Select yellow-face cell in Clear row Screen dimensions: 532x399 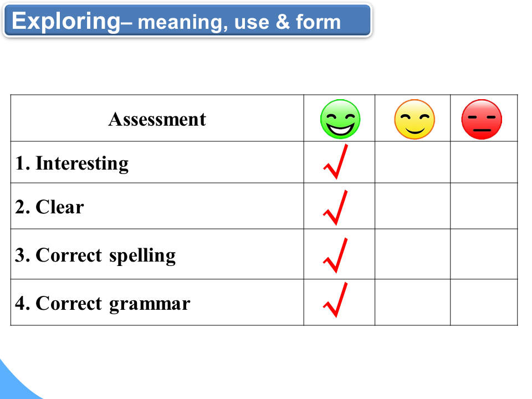click(x=412, y=206)
